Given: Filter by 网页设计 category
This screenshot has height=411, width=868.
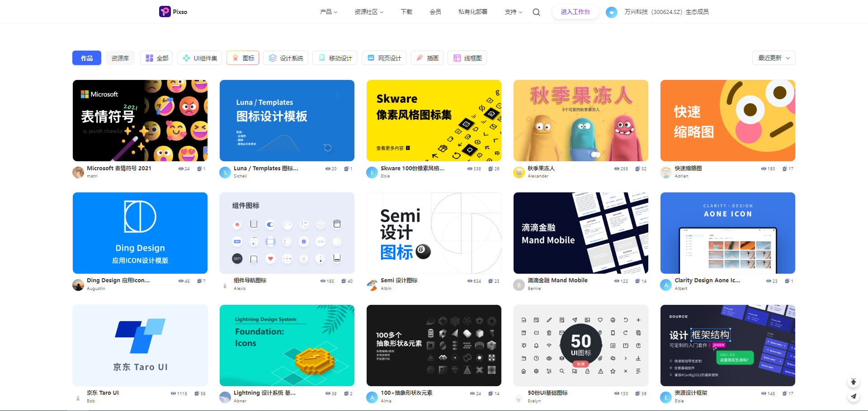Looking at the screenshot, I should click(384, 58).
